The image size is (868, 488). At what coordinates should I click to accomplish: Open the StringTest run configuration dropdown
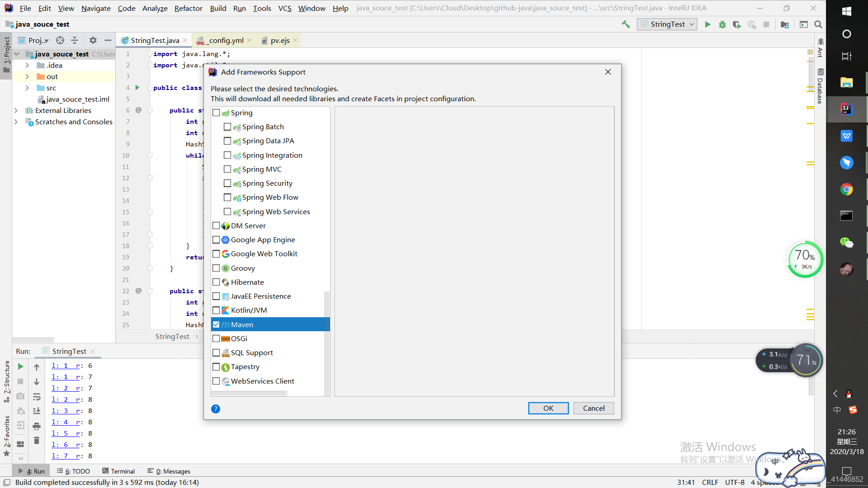(668, 24)
